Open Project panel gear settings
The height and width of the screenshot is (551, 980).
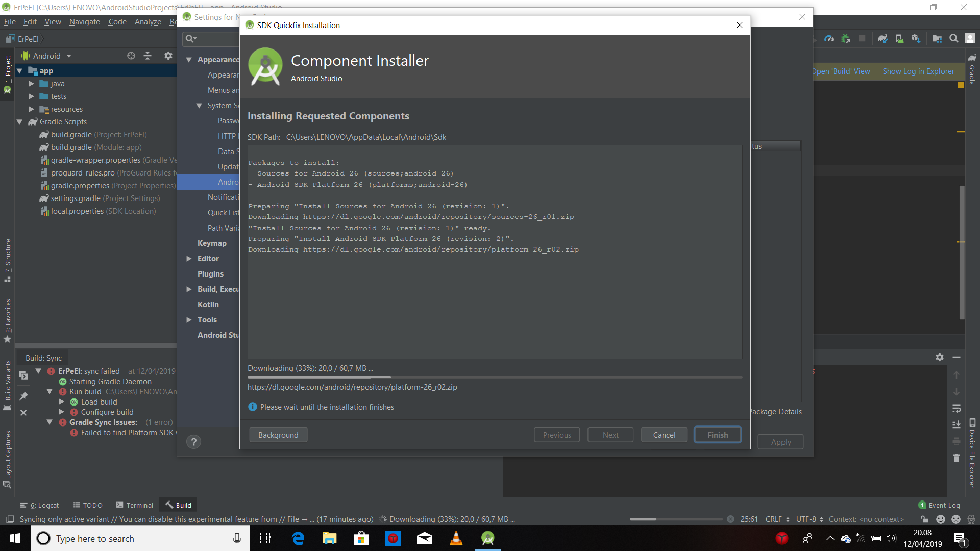pyautogui.click(x=168, y=56)
